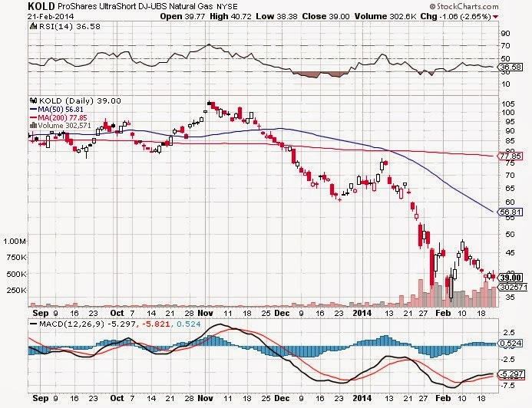Click the 56.81 MA(50) price tag

pyautogui.click(x=511, y=212)
